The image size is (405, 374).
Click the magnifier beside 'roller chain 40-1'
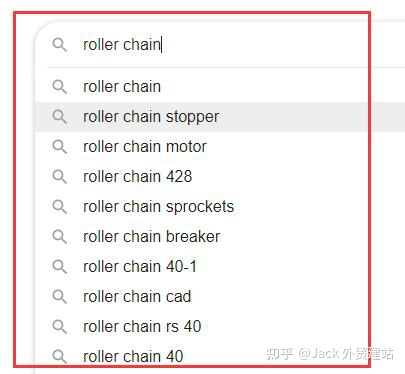point(60,267)
